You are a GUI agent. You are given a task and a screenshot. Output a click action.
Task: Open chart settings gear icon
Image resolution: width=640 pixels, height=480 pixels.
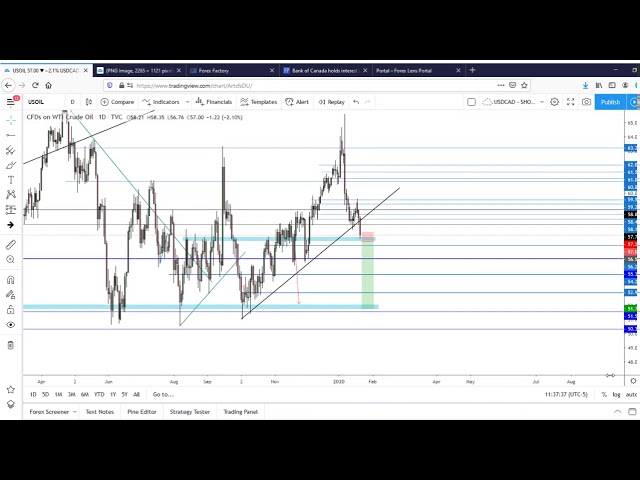[x=555, y=102]
